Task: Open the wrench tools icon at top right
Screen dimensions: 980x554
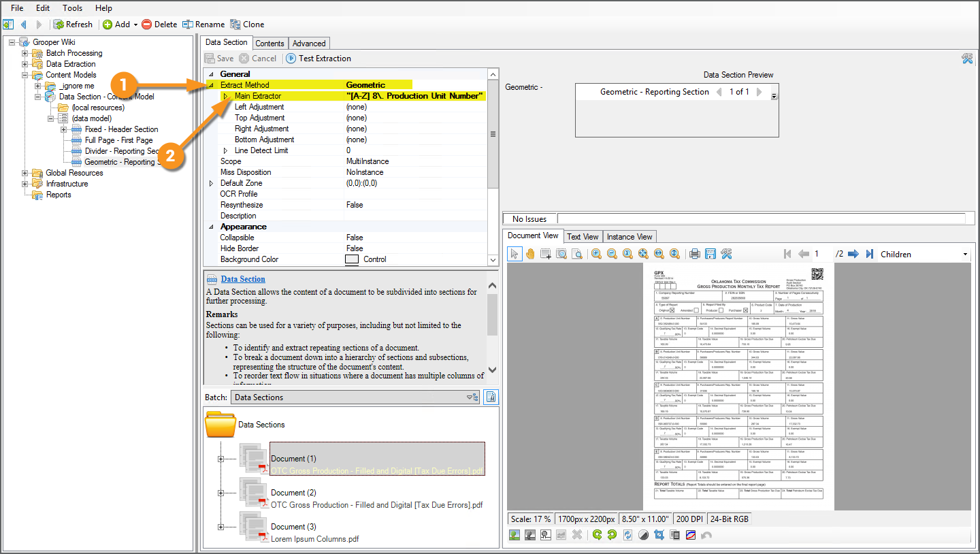Action: click(x=966, y=59)
